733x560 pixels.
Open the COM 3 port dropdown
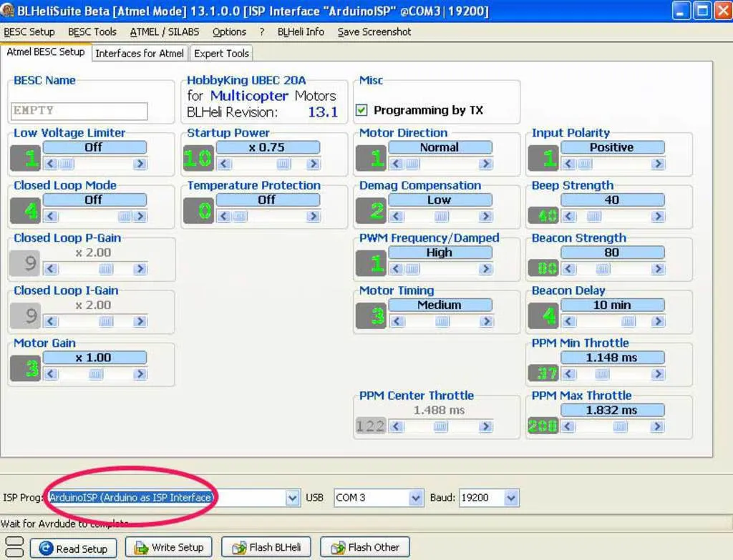point(416,498)
